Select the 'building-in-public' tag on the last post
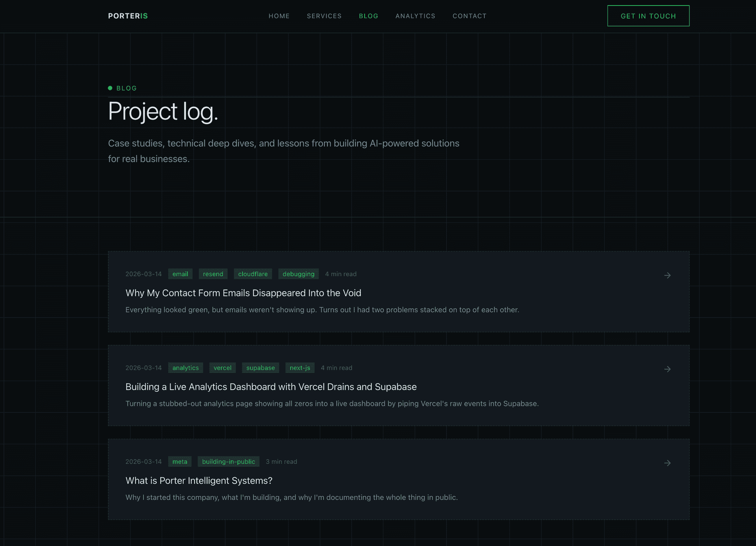 [x=228, y=461]
